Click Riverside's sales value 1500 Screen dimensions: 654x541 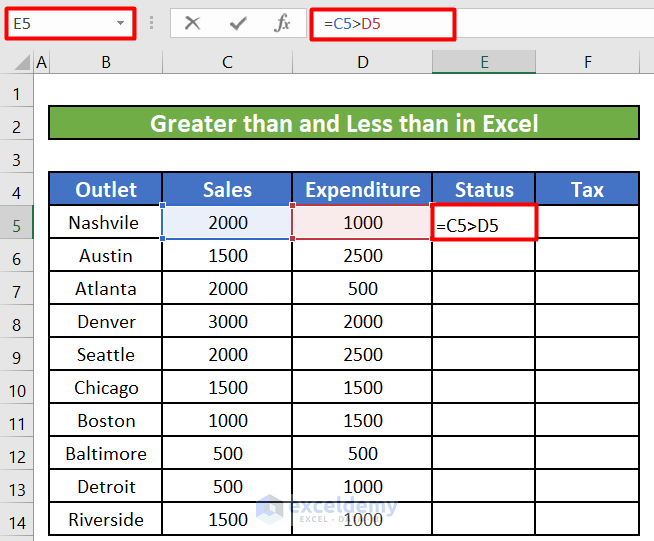point(227,519)
